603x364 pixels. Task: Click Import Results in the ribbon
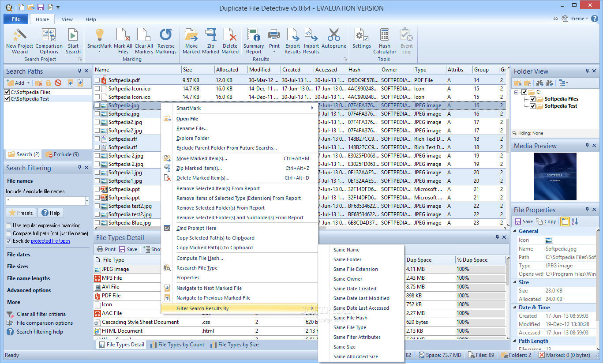click(x=311, y=41)
